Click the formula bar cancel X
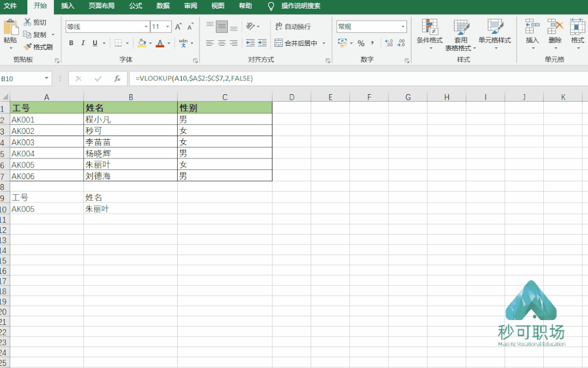 [x=78, y=78]
